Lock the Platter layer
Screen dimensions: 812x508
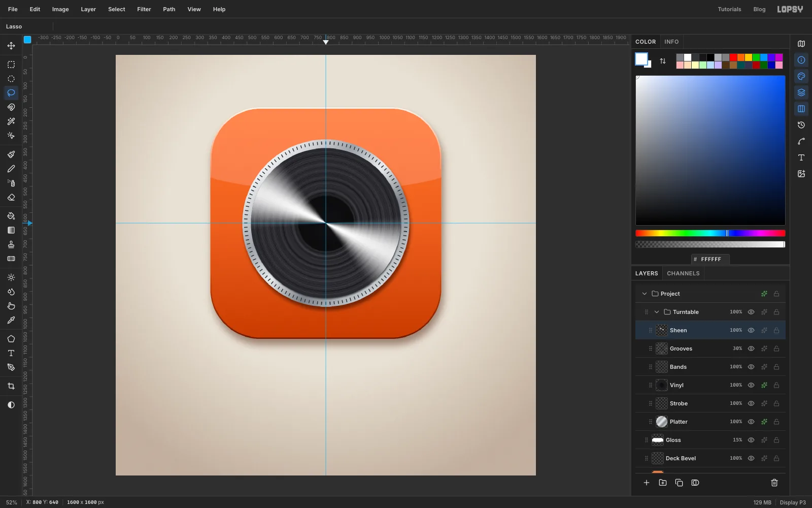coord(776,422)
